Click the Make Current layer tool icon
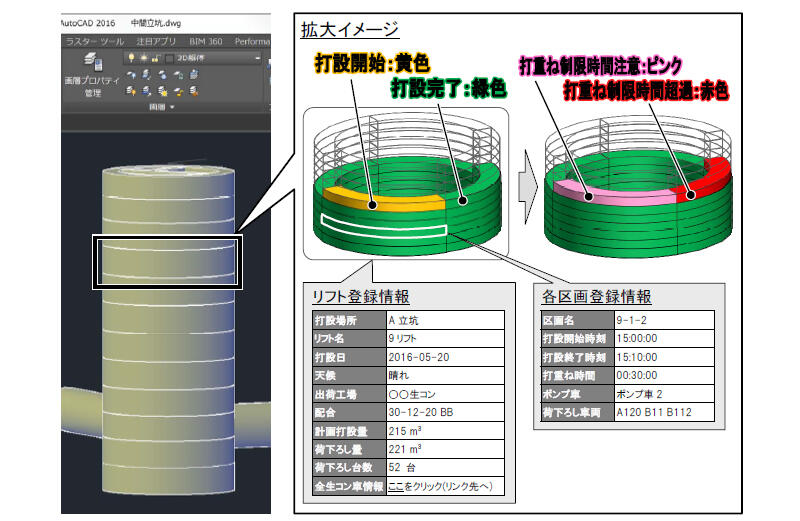This screenshot has width=800, height=521. point(194,75)
